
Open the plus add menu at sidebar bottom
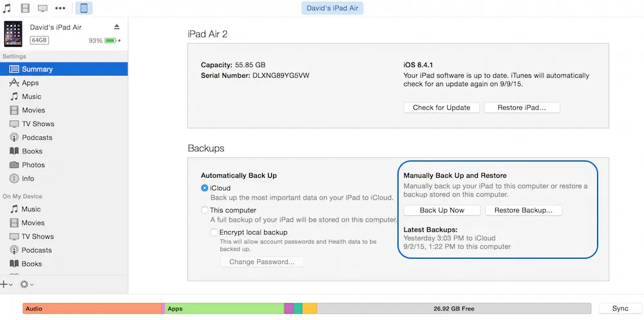(5, 284)
